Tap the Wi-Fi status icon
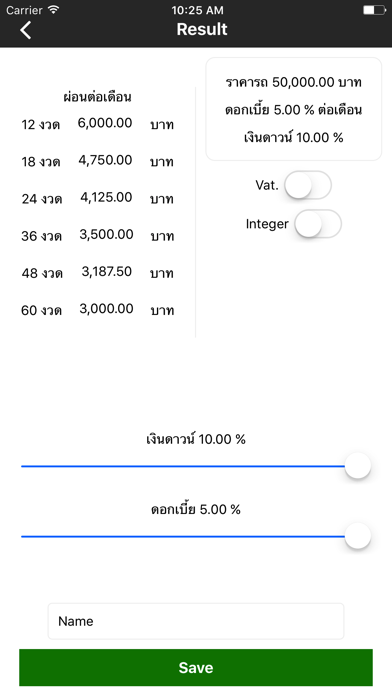The width and height of the screenshot is (392, 696). coord(54,9)
